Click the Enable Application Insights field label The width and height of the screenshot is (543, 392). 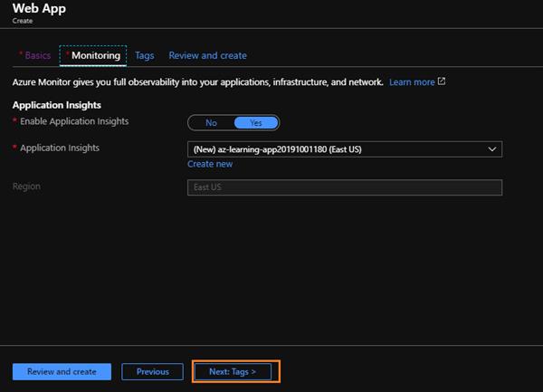pyautogui.click(x=74, y=121)
